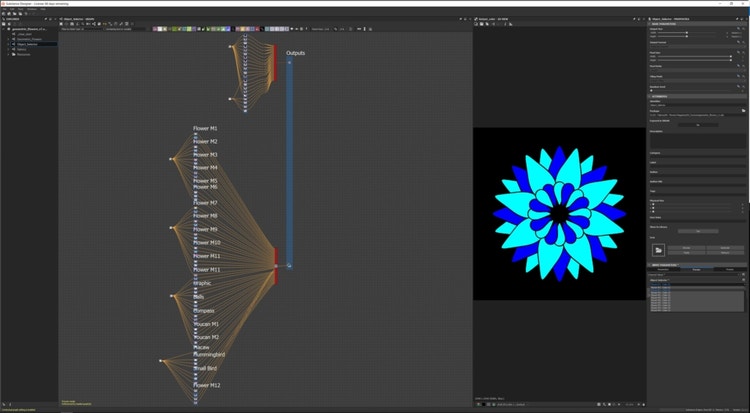Select Geometric_Flowers graph in Explorer tree
This screenshot has height=413, width=750.
pyautogui.click(x=29, y=39)
